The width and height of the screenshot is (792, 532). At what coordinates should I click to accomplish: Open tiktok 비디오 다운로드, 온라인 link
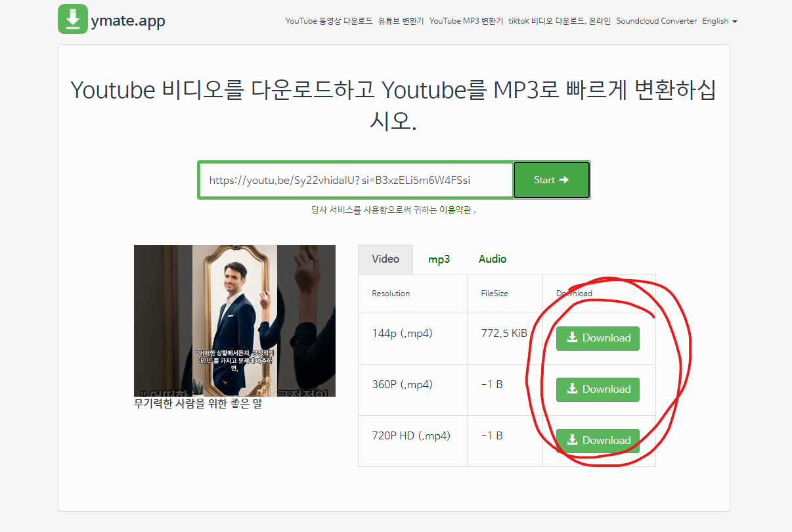point(560,21)
